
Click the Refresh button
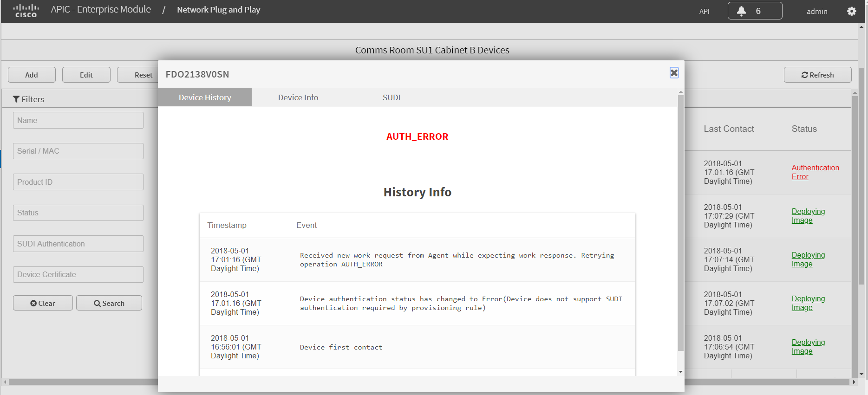click(817, 75)
